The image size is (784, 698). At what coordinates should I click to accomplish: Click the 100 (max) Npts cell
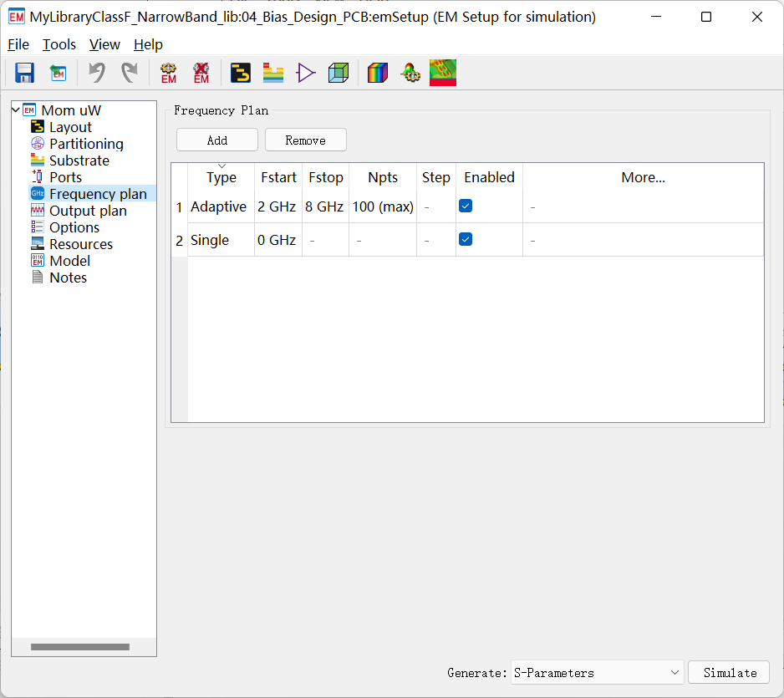pos(383,206)
